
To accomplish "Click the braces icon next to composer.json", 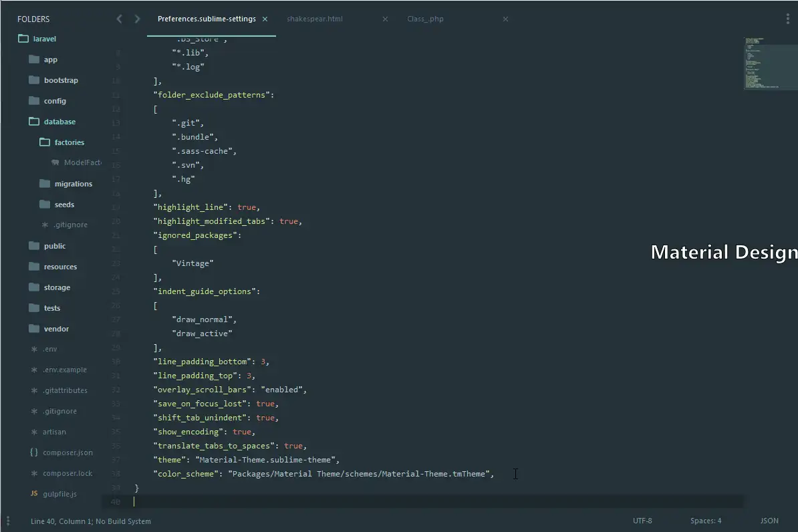I will pyautogui.click(x=32, y=452).
